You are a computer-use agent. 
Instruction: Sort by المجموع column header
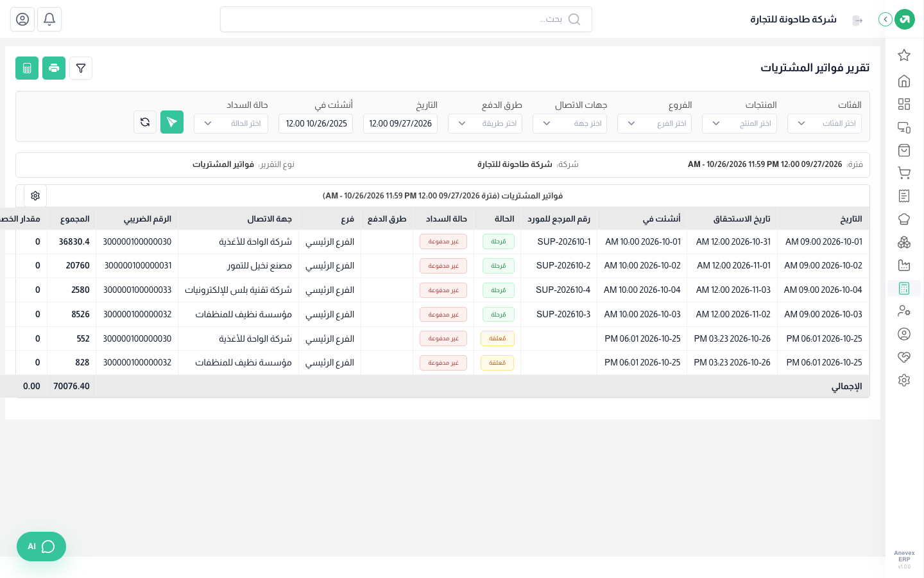[74, 219]
